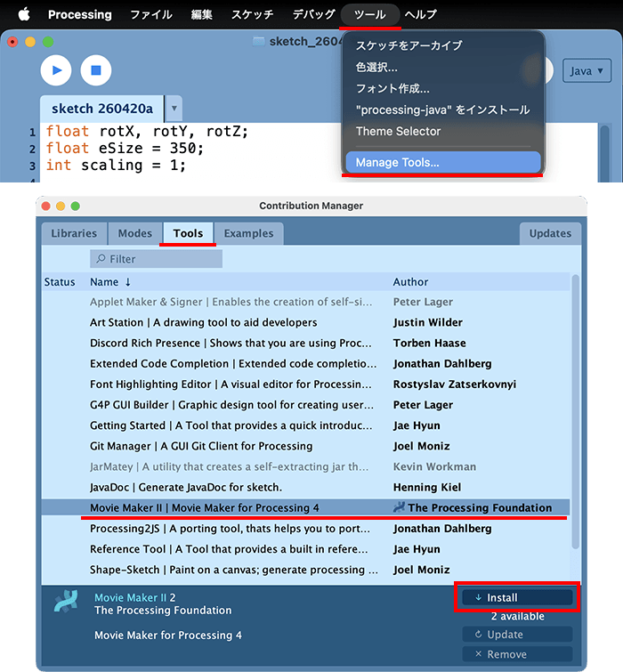Open the デバッグ menu
This screenshot has width=623, height=672.
[x=313, y=14]
